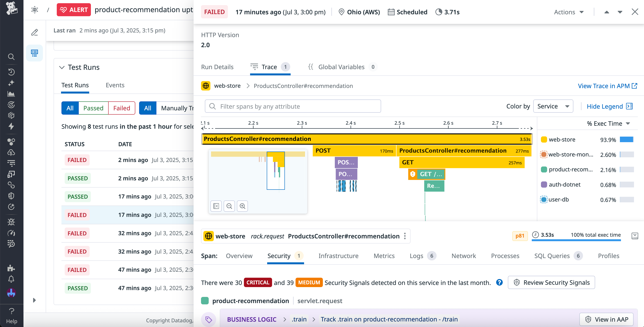The width and height of the screenshot is (644, 327).
Task: Open the span three-dot options menu
Action: click(x=405, y=236)
